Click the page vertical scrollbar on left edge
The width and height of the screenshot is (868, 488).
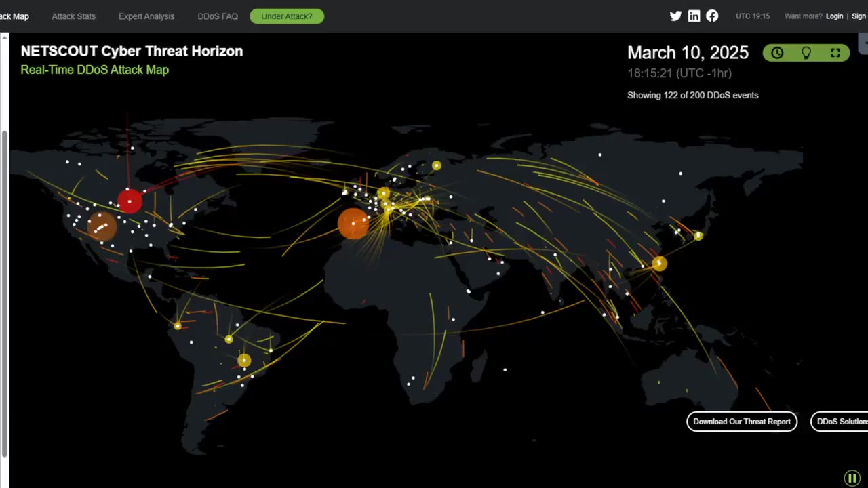click(x=5, y=295)
